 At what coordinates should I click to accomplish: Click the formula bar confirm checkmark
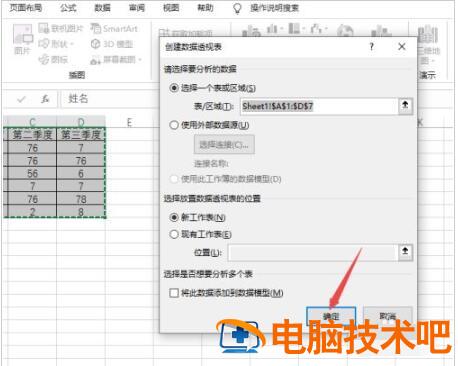(22, 99)
